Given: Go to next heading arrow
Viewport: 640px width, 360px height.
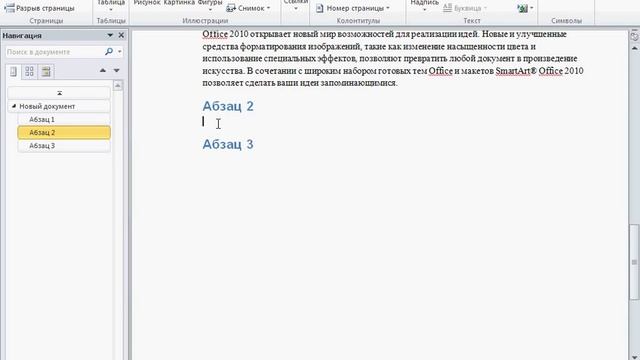Looking at the screenshot, I should click(x=116, y=71).
